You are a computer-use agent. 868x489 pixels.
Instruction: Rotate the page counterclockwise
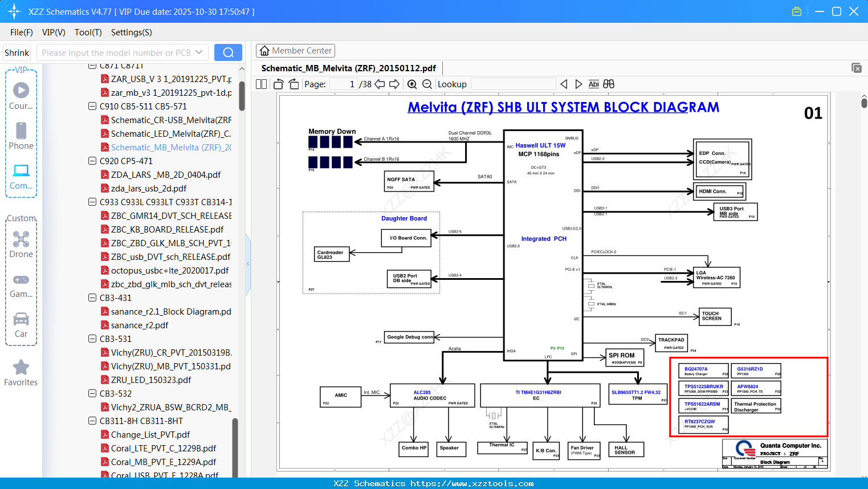[x=279, y=84]
